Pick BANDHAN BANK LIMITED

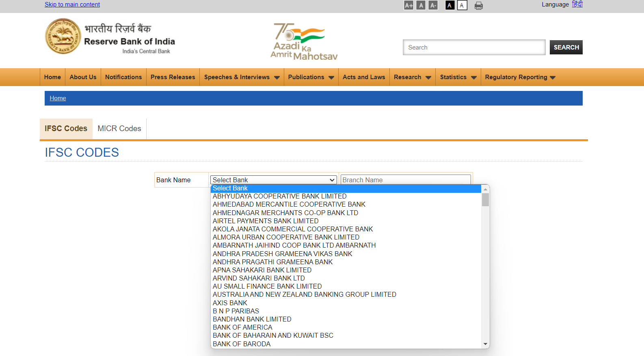coord(346,319)
